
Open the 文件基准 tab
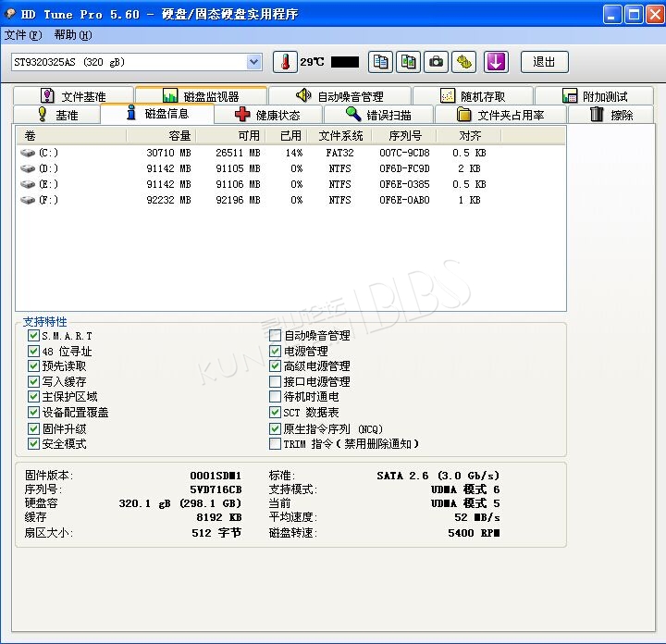[73, 96]
